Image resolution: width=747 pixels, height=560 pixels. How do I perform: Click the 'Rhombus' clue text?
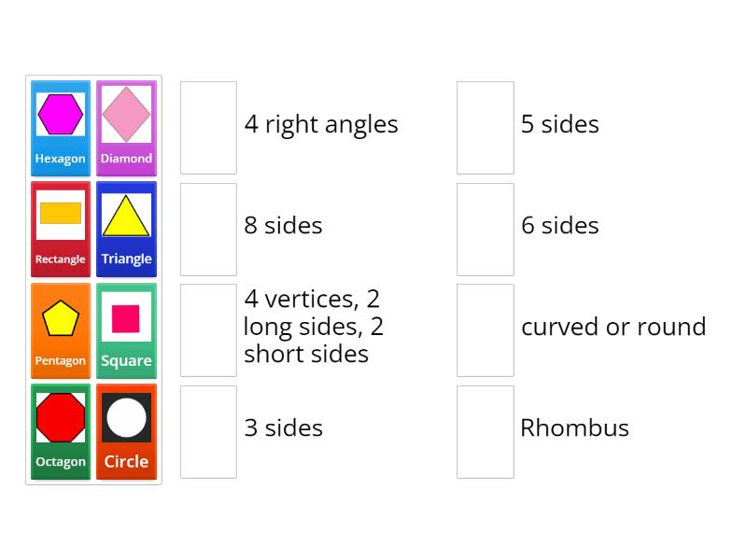tap(574, 427)
